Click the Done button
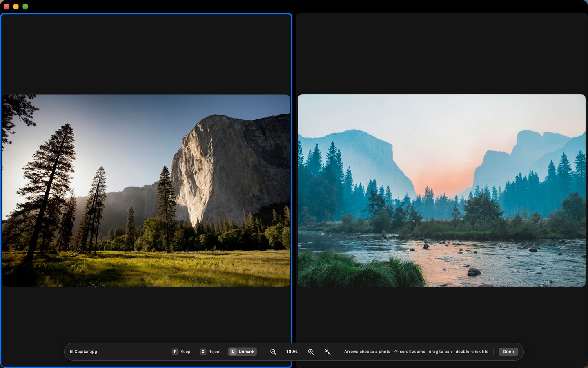588x368 pixels. click(508, 352)
